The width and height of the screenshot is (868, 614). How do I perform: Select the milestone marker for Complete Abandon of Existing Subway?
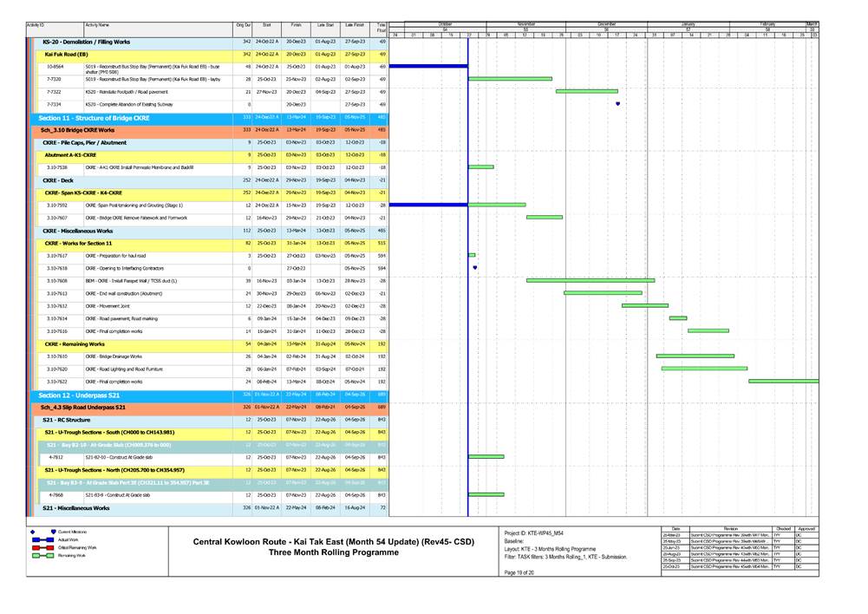pyautogui.click(x=617, y=104)
